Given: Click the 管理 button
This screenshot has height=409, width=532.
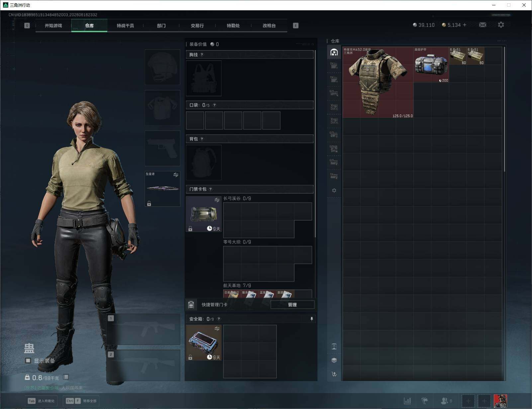Looking at the screenshot, I should pos(292,304).
